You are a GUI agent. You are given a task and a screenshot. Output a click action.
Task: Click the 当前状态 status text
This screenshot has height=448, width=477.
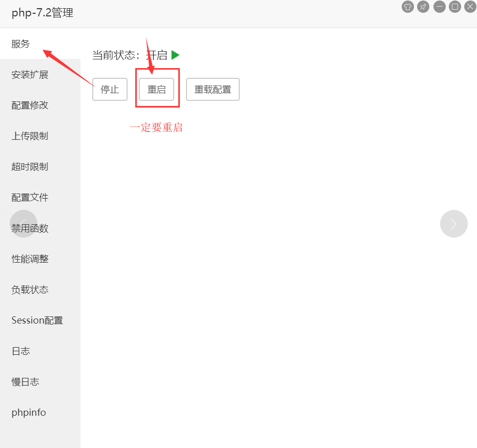pos(116,55)
